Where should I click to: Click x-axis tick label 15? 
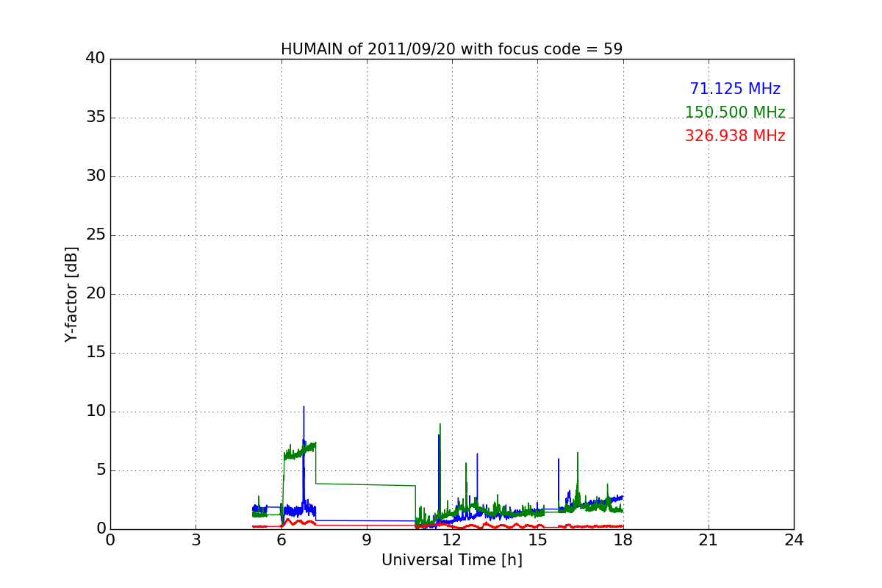click(537, 540)
